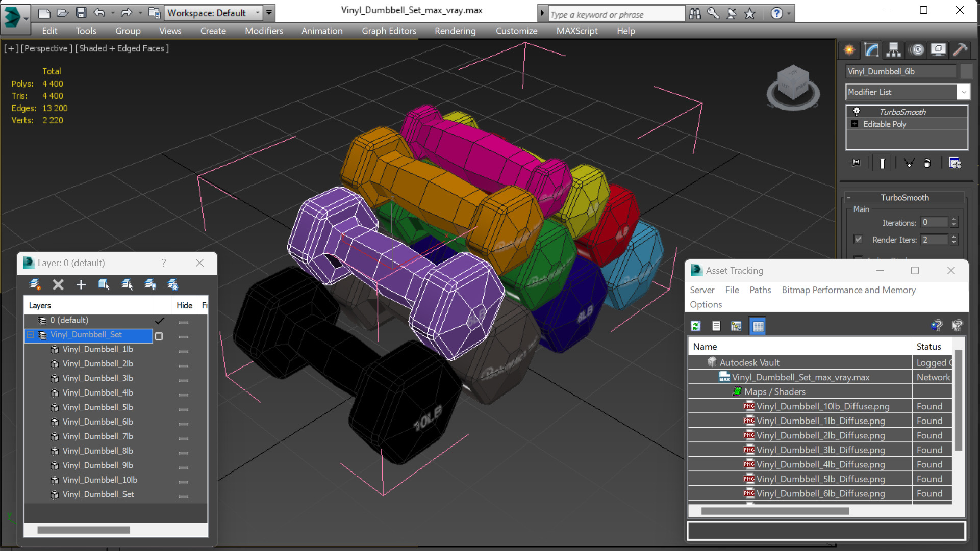Viewport: 980px width, 551px height.
Task: Toggle the Render Iters checkbox
Action: tap(858, 239)
